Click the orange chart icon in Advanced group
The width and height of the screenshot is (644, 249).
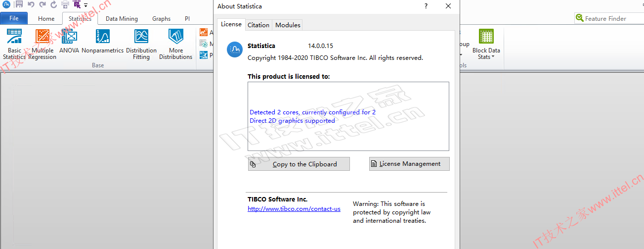pyautogui.click(x=204, y=33)
